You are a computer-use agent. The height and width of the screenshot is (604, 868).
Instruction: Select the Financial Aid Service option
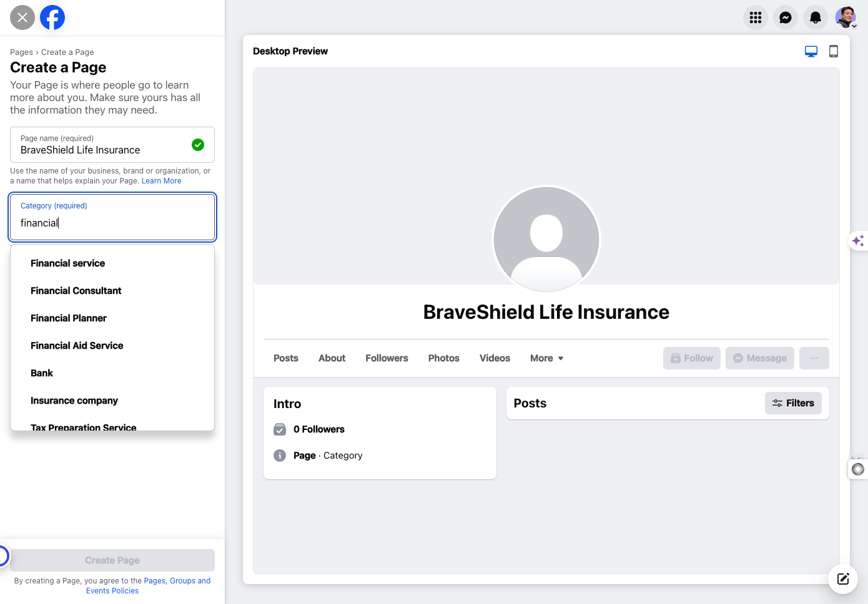pyautogui.click(x=112, y=346)
